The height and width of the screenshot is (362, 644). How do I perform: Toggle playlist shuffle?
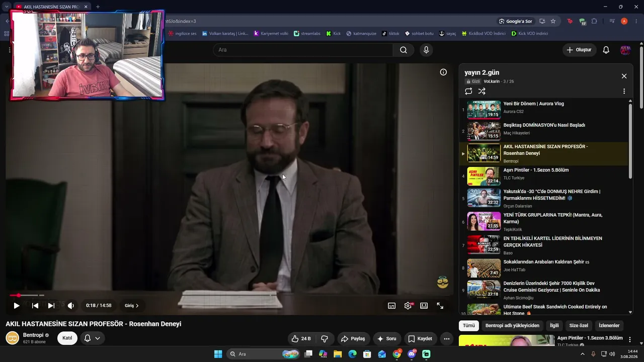[481, 91]
